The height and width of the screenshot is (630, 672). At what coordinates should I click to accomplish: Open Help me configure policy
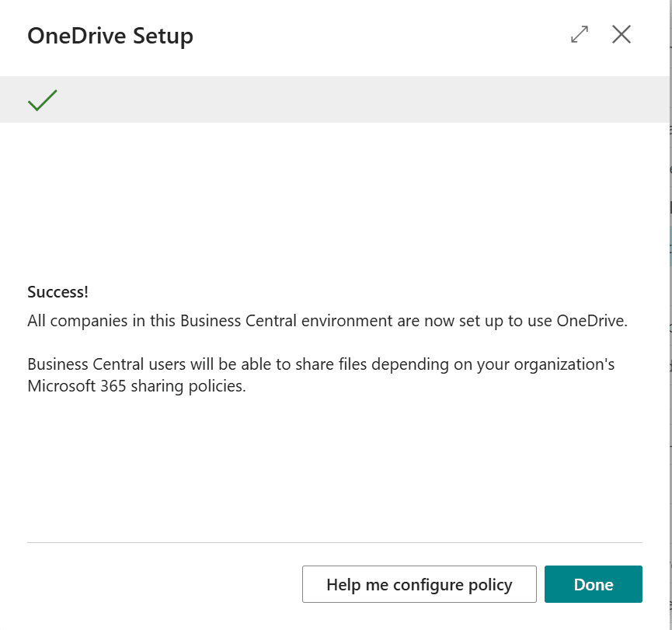pyautogui.click(x=419, y=584)
